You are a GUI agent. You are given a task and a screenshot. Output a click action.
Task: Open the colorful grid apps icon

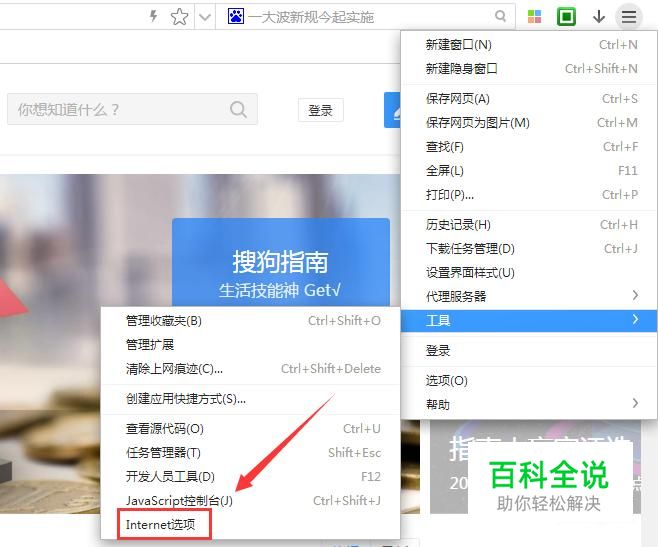[x=534, y=17]
